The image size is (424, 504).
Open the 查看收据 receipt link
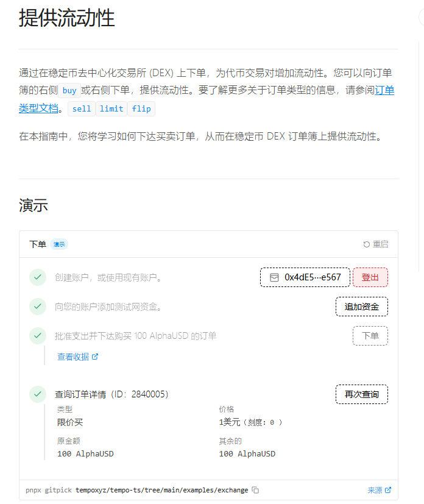[x=73, y=357]
